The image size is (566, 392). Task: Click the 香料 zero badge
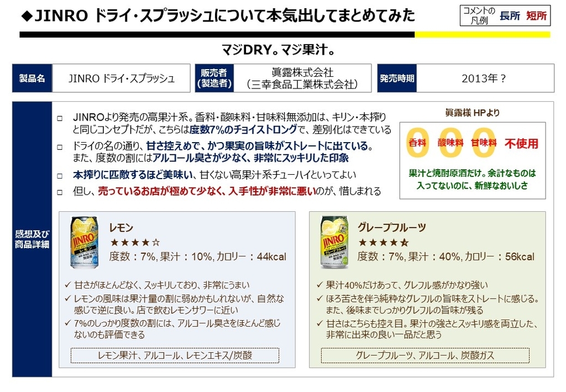pos(418,143)
